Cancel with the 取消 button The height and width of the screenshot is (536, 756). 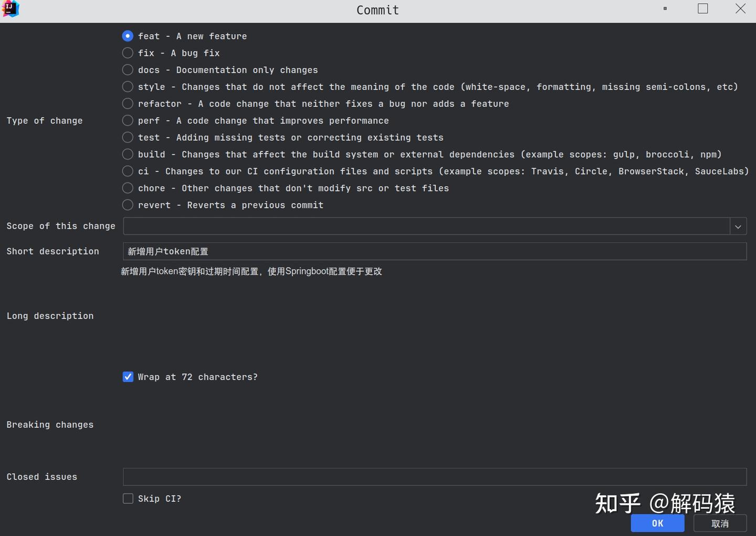720,523
